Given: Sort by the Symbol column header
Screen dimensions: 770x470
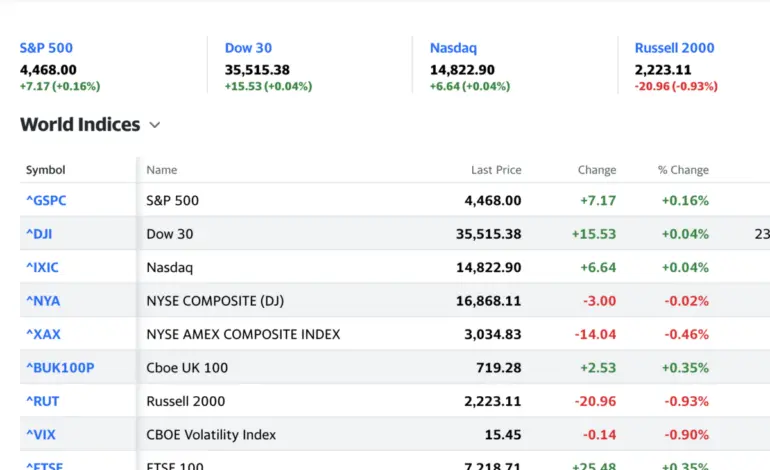Looking at the screenshot, I should coord(45,170).
